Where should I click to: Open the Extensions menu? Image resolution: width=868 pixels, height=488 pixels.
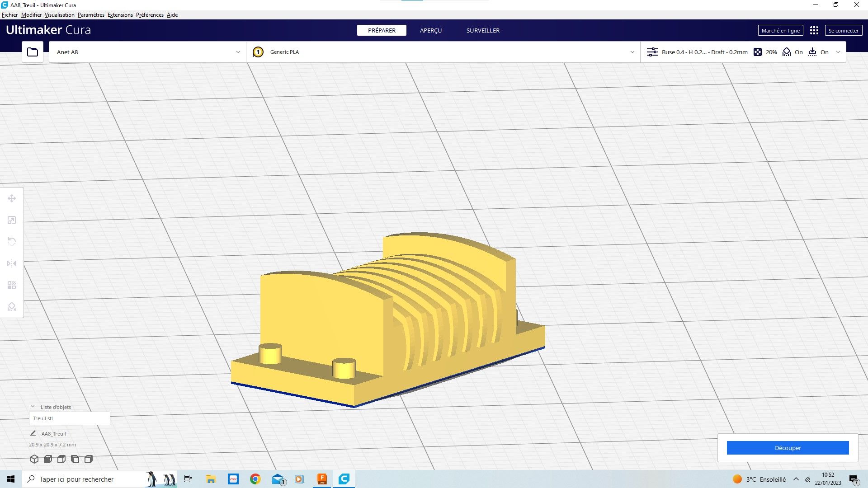coord(120,15)
